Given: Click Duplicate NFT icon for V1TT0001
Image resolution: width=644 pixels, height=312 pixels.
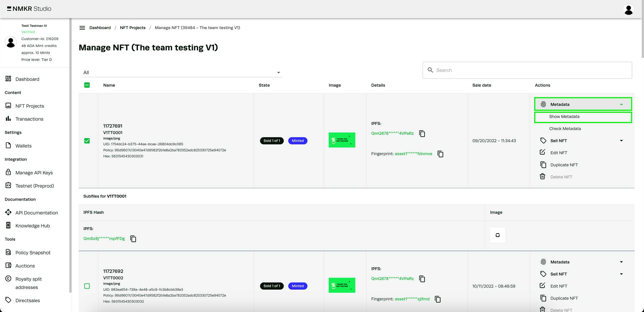Looking at the screenshot, I should (x=543, y=165).
